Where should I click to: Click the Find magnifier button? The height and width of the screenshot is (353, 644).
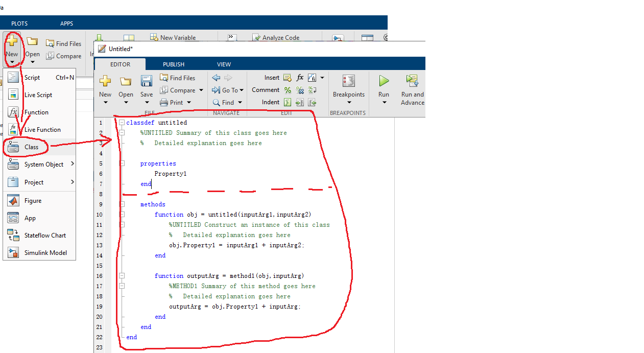point(224,102)
